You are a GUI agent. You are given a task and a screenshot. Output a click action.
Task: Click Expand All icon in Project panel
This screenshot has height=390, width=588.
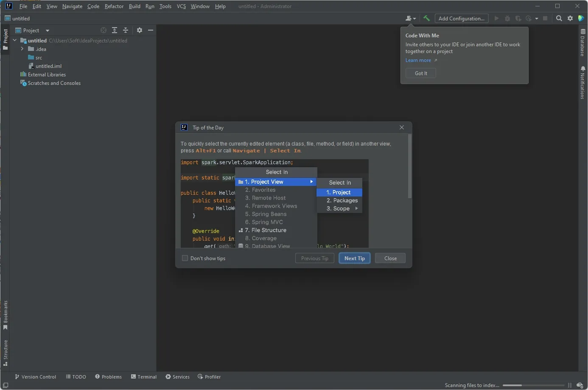click(115, 30)
